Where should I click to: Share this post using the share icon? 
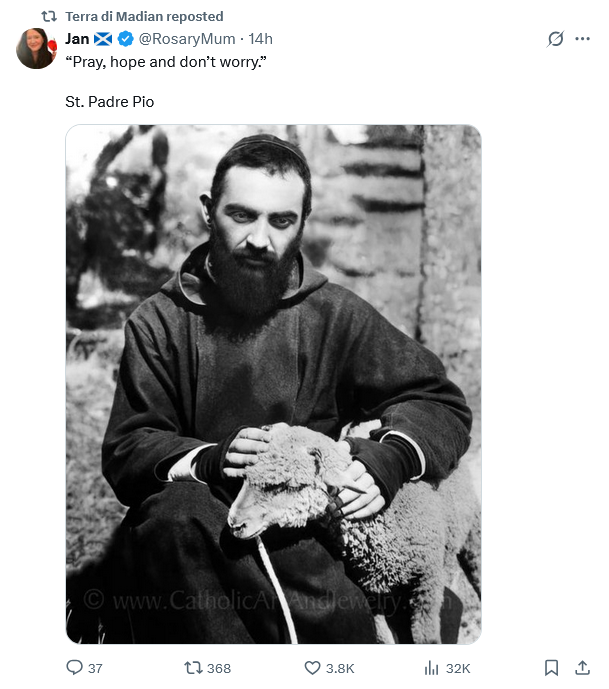tap(582, 667)
